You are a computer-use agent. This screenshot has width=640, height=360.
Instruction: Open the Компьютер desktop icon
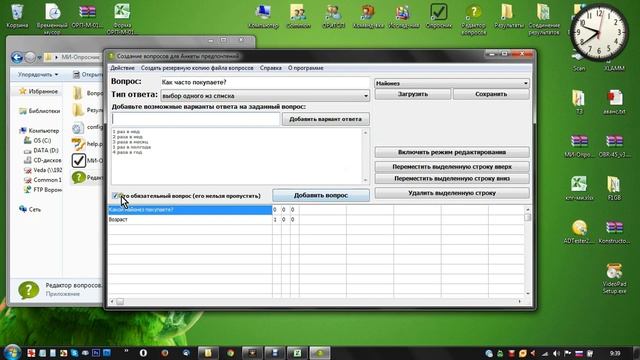(263, 16)
